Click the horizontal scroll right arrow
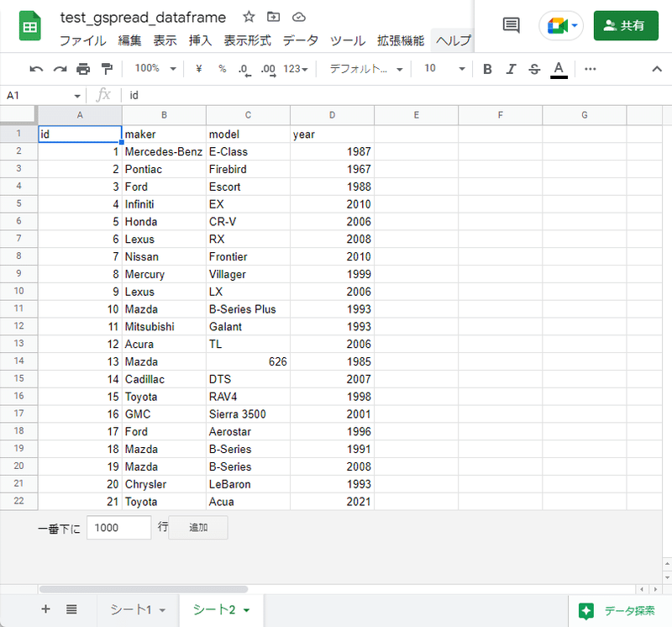 [655, 589]
